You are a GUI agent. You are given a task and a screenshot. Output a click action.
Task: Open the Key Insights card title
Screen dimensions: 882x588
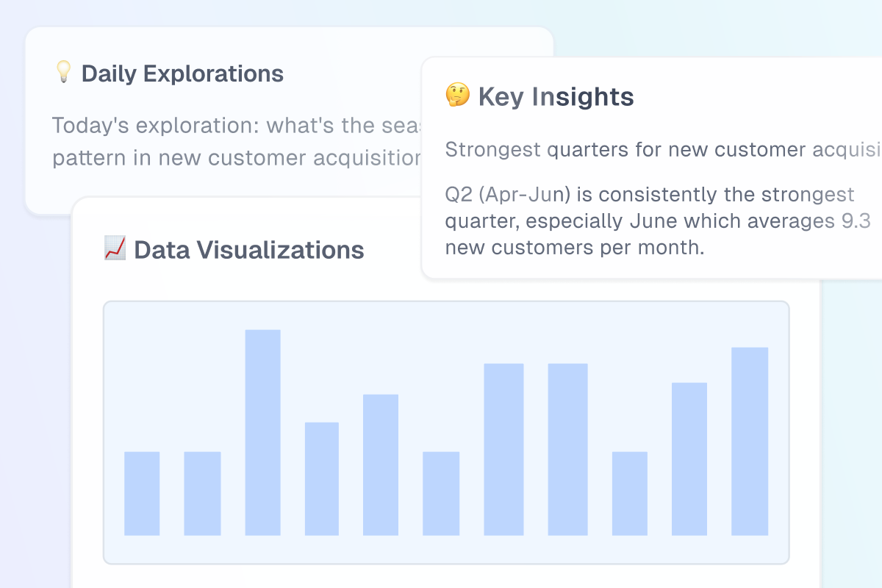tap(556, 96)
